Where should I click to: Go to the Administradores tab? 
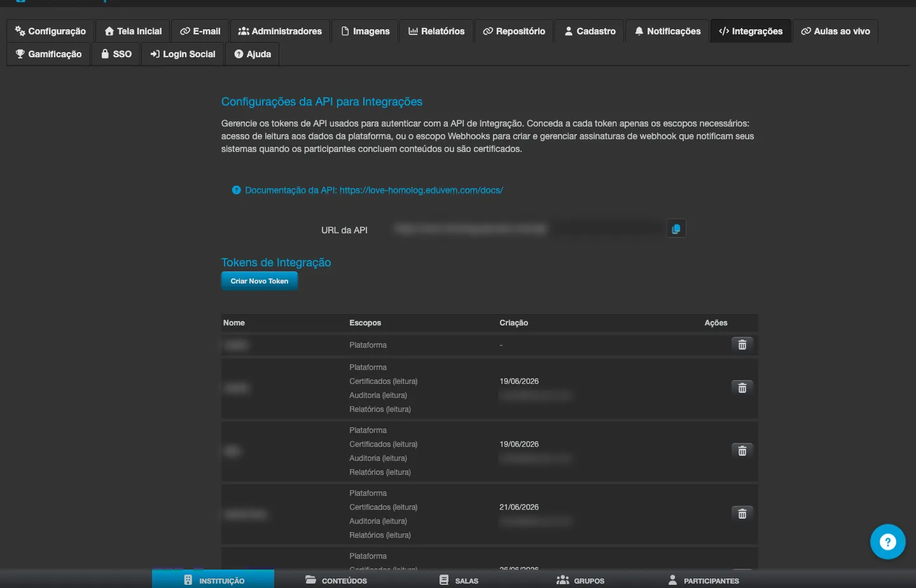pos(280,31)
